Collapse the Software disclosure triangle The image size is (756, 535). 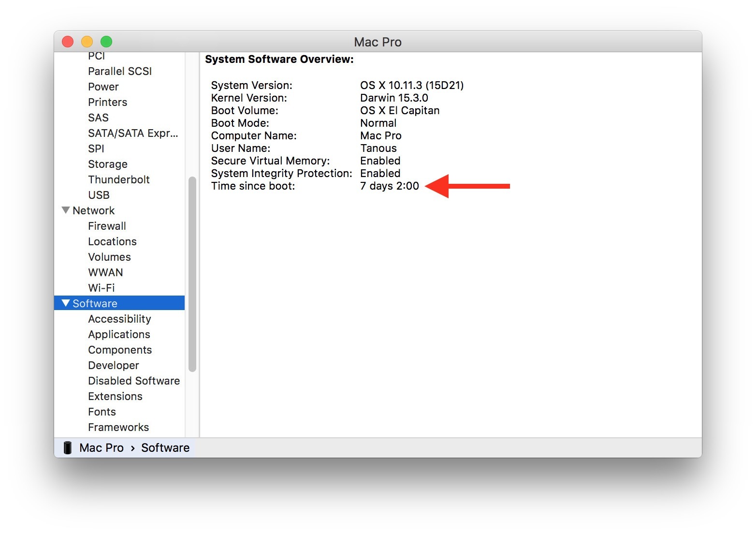coord(66,303)
